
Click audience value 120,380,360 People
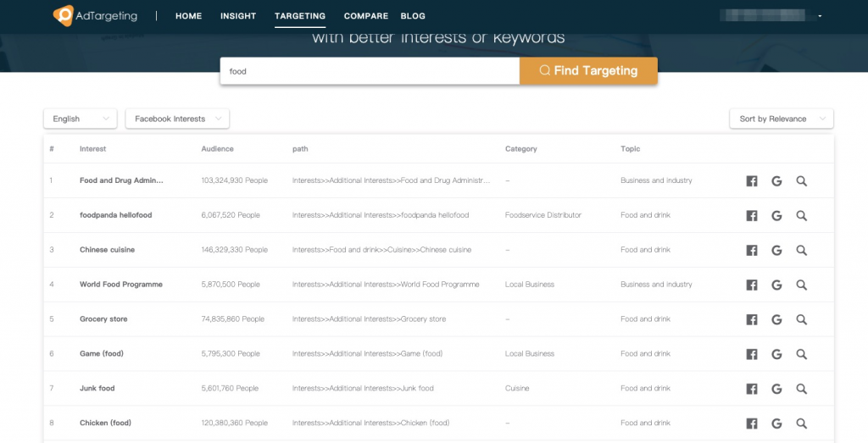pos(235,423)
